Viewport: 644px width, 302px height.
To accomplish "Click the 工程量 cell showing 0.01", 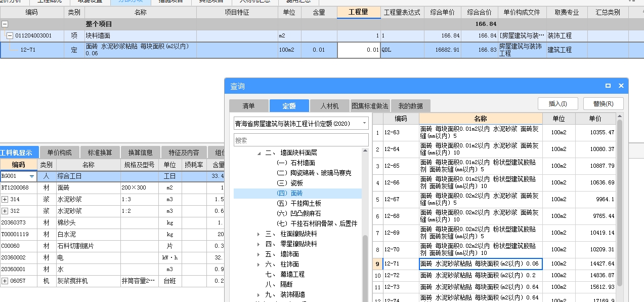I will click(359, 50).
